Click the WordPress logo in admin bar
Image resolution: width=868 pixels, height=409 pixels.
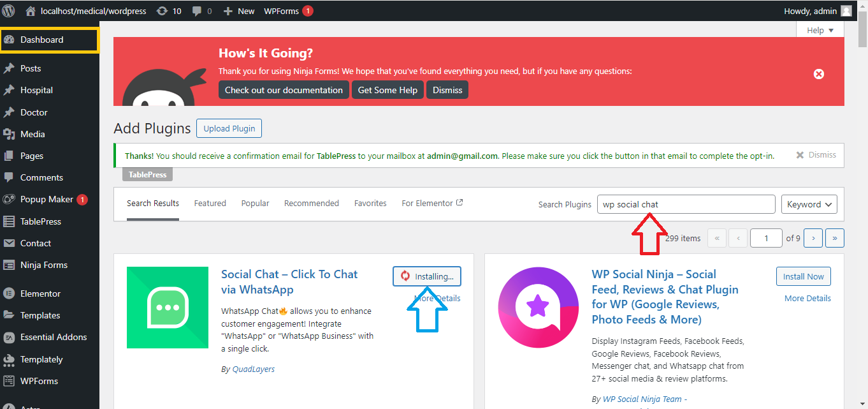pyautogui.click(x=11, y=11)
